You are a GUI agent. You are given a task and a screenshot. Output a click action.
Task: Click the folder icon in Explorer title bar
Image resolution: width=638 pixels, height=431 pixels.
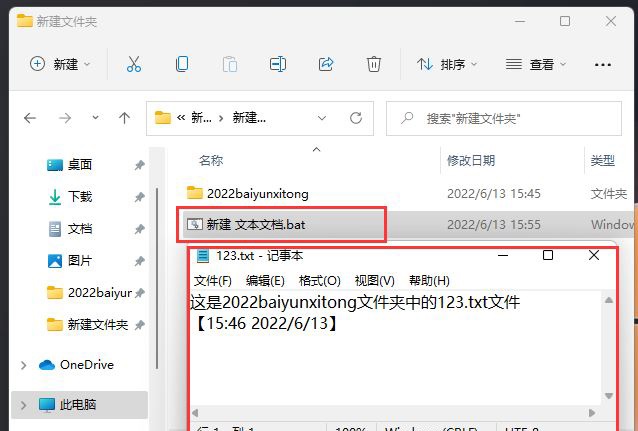(24, 20)
